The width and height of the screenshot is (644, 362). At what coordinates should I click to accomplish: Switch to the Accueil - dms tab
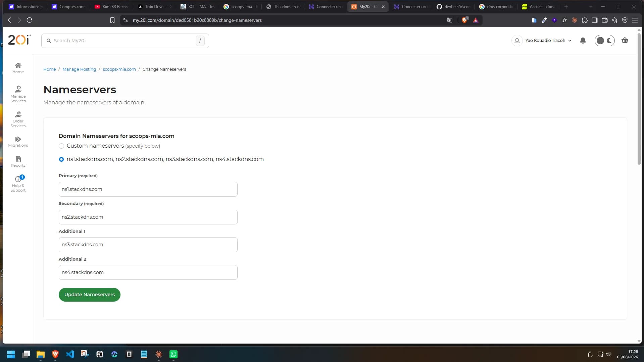point(540,7)
